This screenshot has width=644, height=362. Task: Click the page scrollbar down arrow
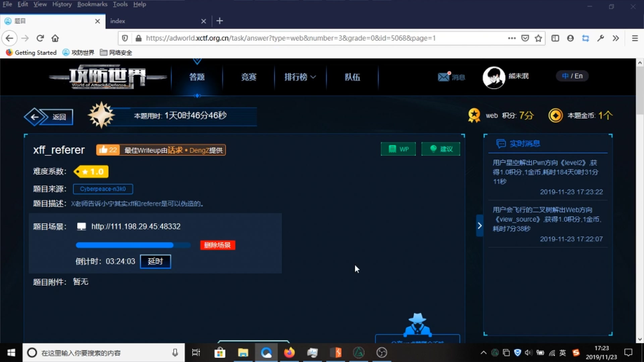pos(640,339)
